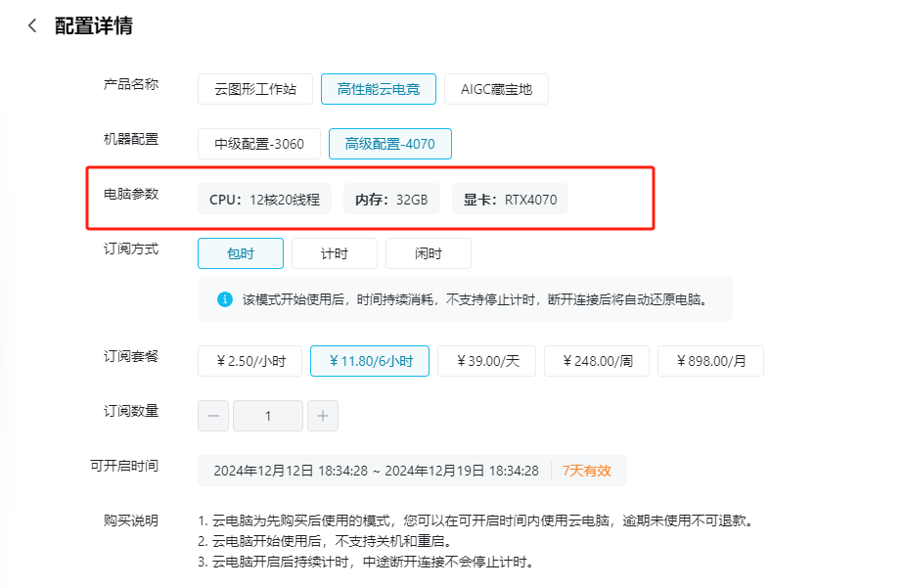
Task: Switch subscription mode to 闲时
Action: tap(429, 253)
